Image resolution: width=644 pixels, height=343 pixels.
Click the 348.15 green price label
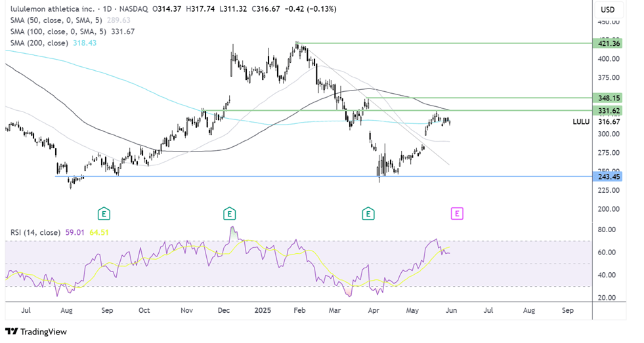click(609, 98)
